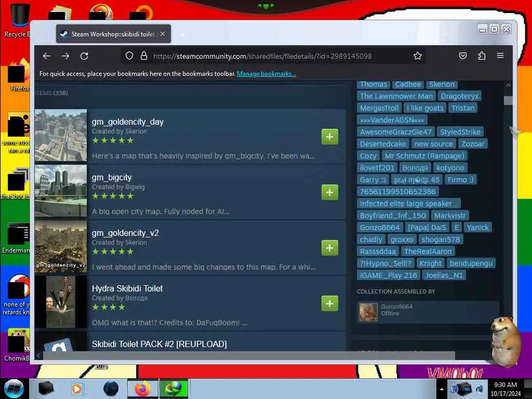532x399 pixels.
Task: Open a new browser tab
Action: pyautogui.click(x=182, y=34)
